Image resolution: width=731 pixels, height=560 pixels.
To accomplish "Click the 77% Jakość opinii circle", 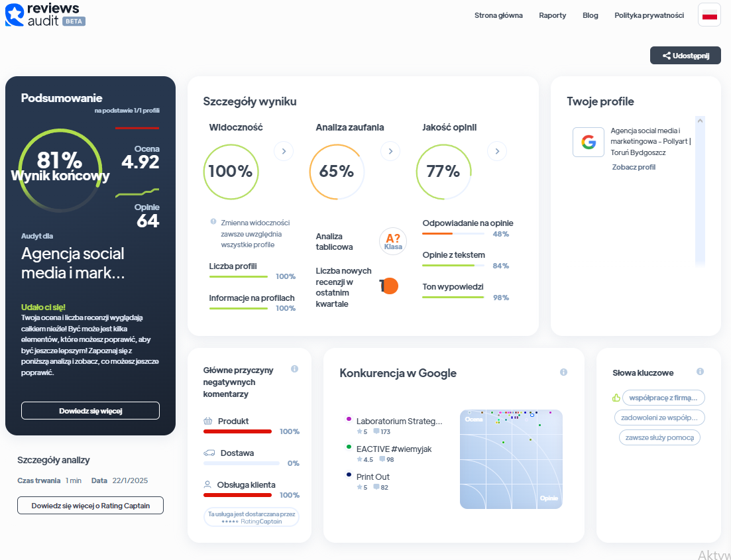I will [x=443, y=172].
